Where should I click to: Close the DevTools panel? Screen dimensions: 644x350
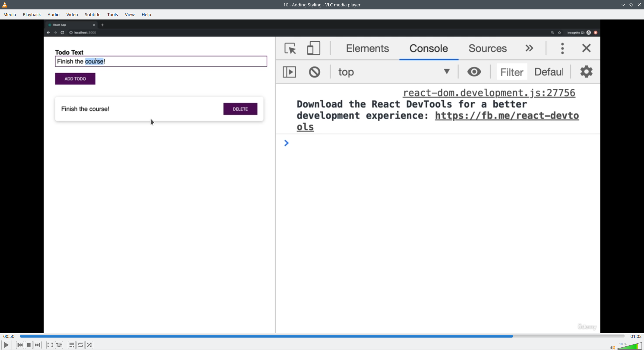coord(586,48)
